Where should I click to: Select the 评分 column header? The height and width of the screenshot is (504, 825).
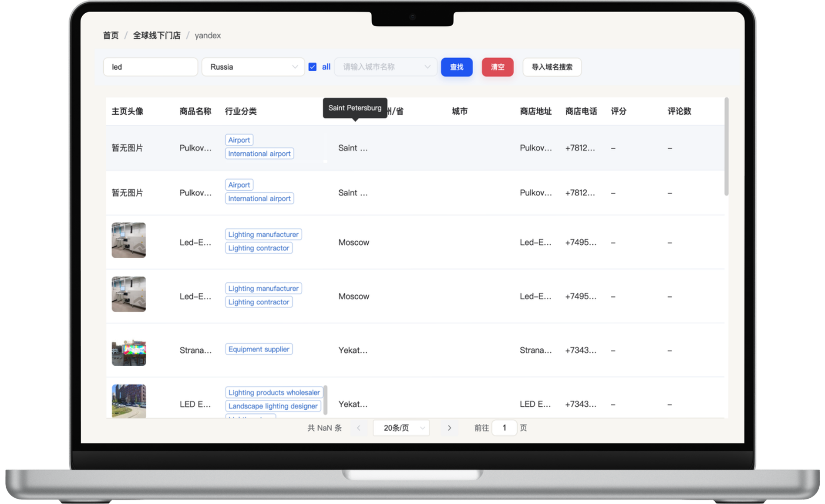[x=619, y=111]
